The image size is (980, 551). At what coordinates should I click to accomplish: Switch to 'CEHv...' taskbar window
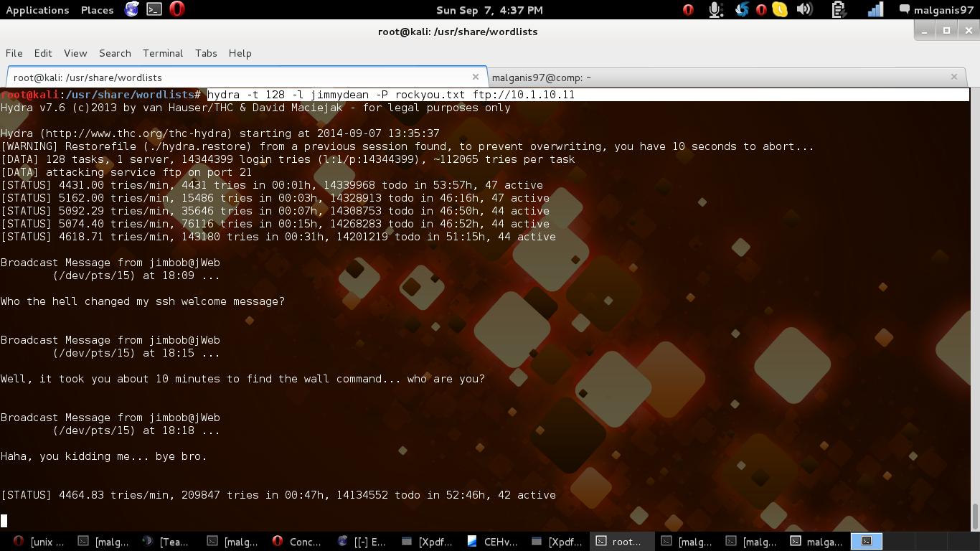click(x=493, y=542)
